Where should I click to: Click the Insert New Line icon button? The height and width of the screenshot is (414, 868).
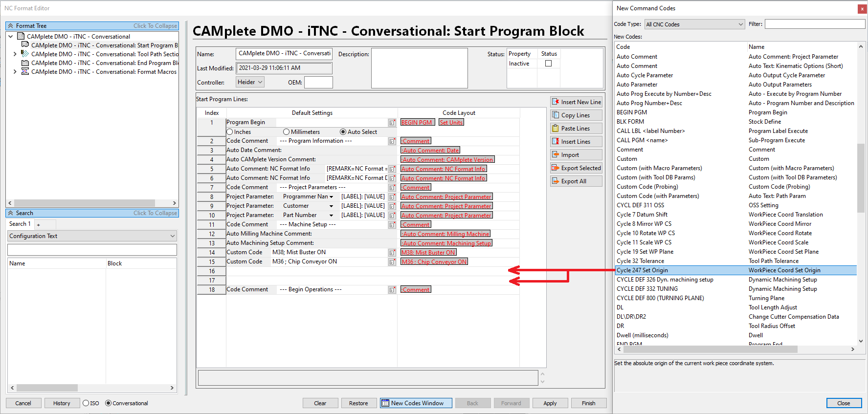pos(576,102)
